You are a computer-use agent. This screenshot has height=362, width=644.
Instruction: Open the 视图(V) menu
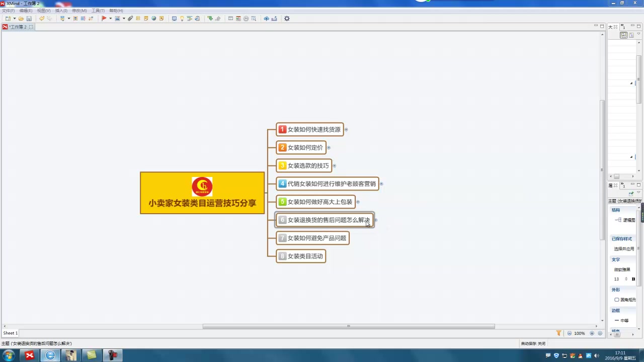[x=44, y=11]
